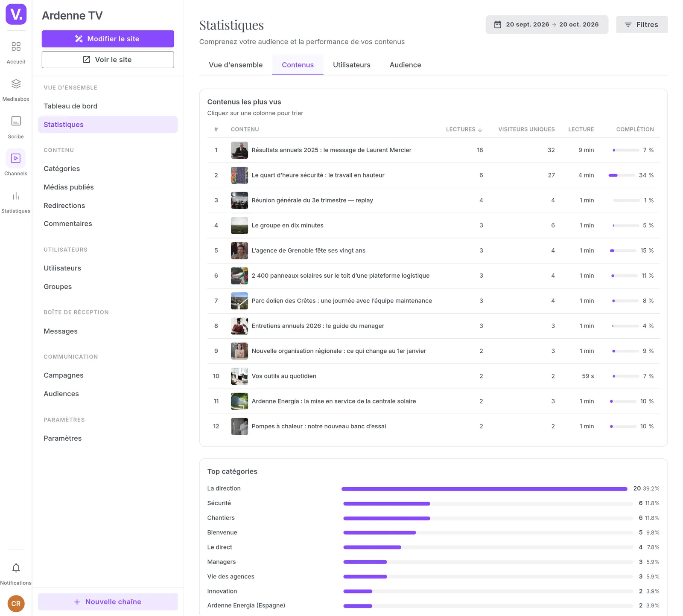This screenshot has height=616, width=683.
Task: Go to Redirections in the sidebar
Action: 108,206
